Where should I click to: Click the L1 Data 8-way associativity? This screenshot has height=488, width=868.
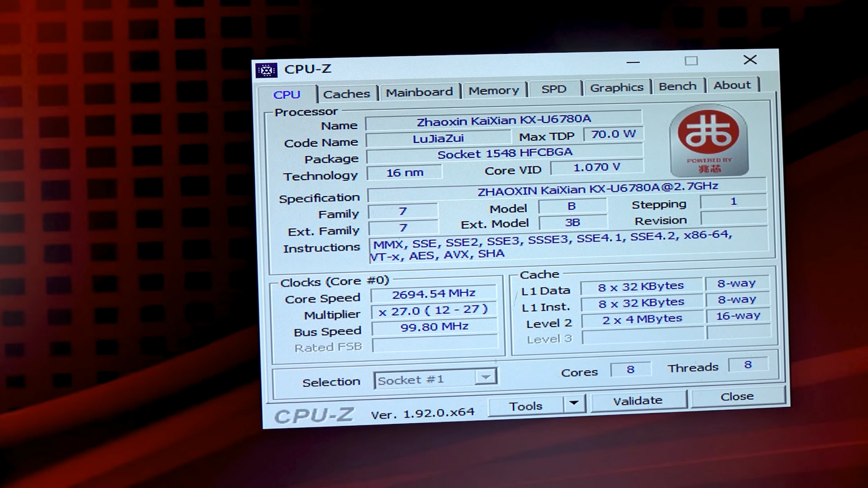coord(737,284)
